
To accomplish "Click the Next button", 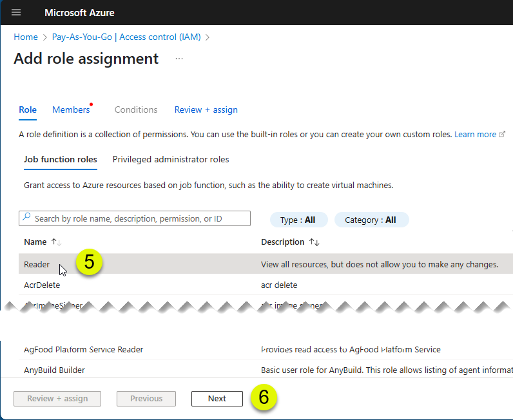I will 217,398.
